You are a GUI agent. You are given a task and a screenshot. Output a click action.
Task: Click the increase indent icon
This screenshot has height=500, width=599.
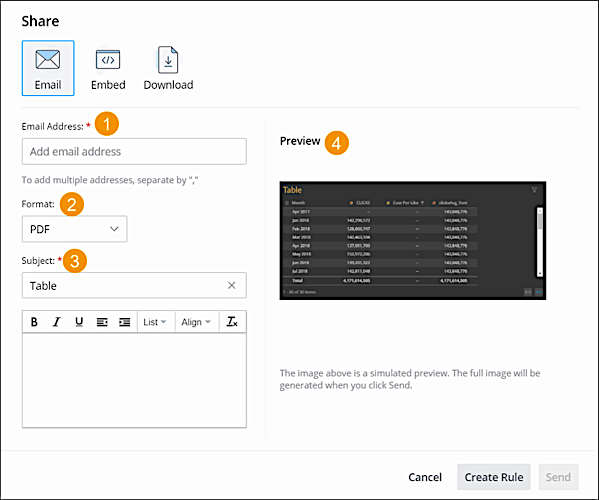pyautogui.click(x=125, y=322)
